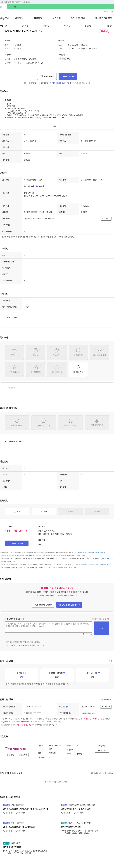The width and height of the screenshot is (114, 868).
Task: Click the 관심정보 등록 heart button
Action: (47, 76)
